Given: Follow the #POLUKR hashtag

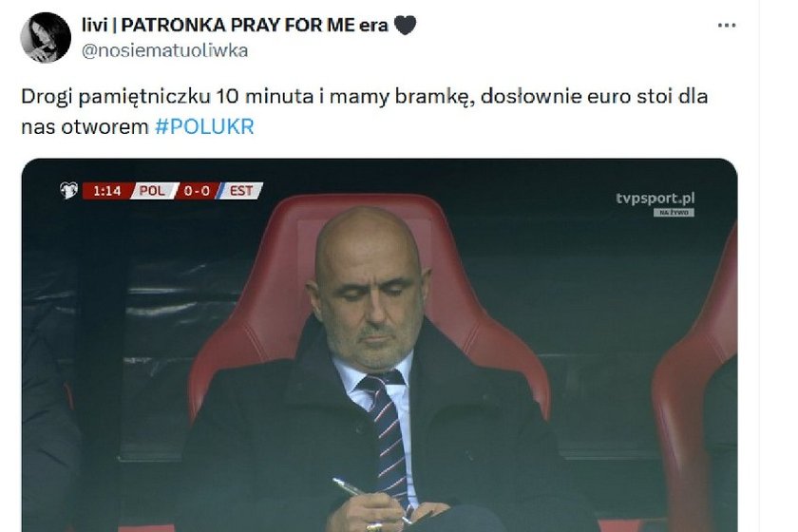Looking at the screenshot, I should coord(204,126).
